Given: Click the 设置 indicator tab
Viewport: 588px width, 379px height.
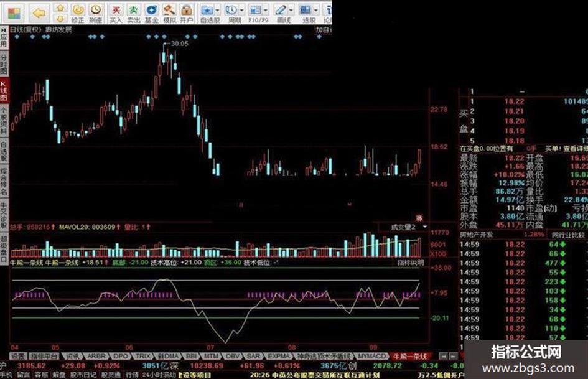Looking at the screenshot, I should [x=19, y=356].
